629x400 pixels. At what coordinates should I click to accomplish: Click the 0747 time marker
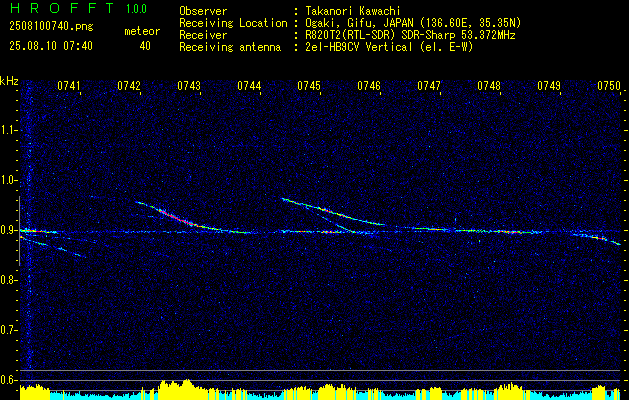click(x=429, y=85)
